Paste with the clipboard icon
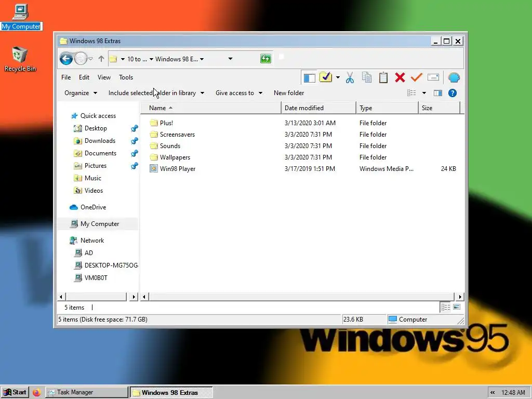 coord(383,78)
